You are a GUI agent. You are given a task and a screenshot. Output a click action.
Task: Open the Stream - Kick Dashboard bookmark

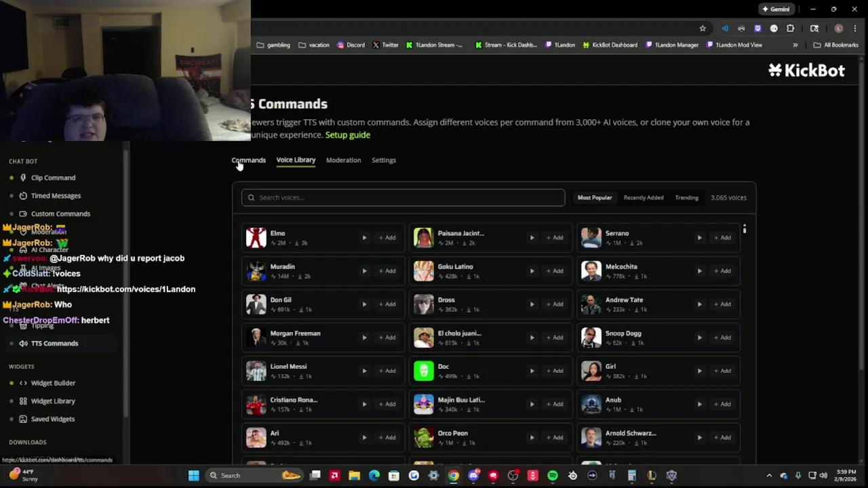click(x=507, y=45)
